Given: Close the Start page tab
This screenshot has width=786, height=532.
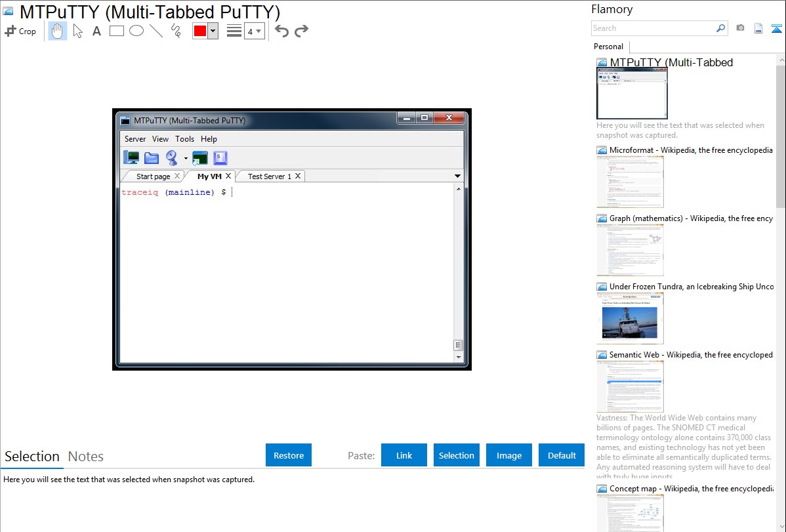Looking at the screenshot, I should tap(177, 176).
